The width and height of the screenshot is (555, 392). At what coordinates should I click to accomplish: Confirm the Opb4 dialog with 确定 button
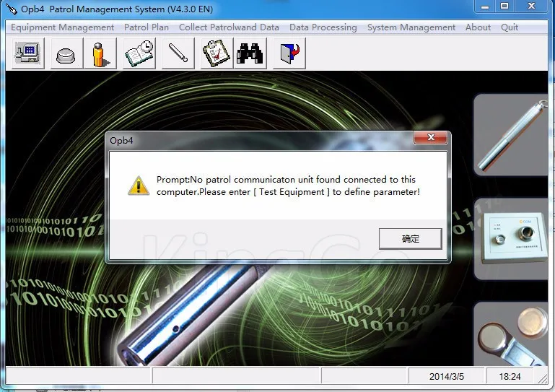click(x=410, y=239)
